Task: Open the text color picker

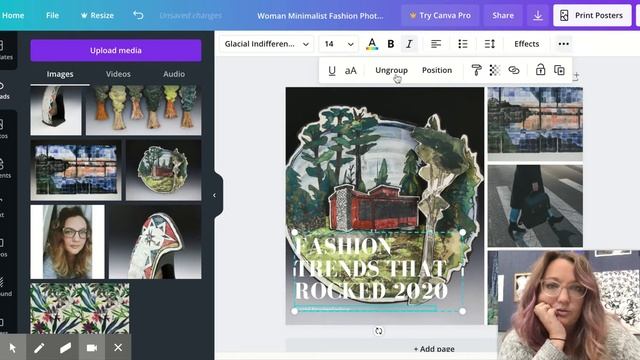Action: pos(372,44)
